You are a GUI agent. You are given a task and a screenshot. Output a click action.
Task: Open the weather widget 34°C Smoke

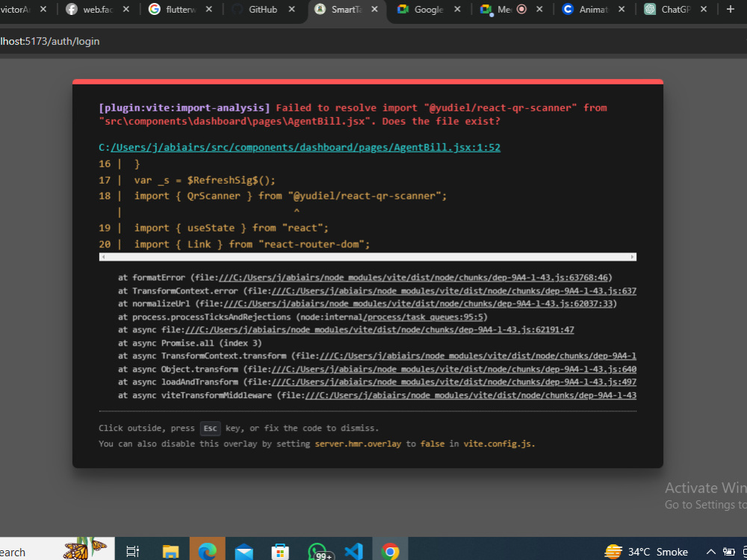point(646,552)
